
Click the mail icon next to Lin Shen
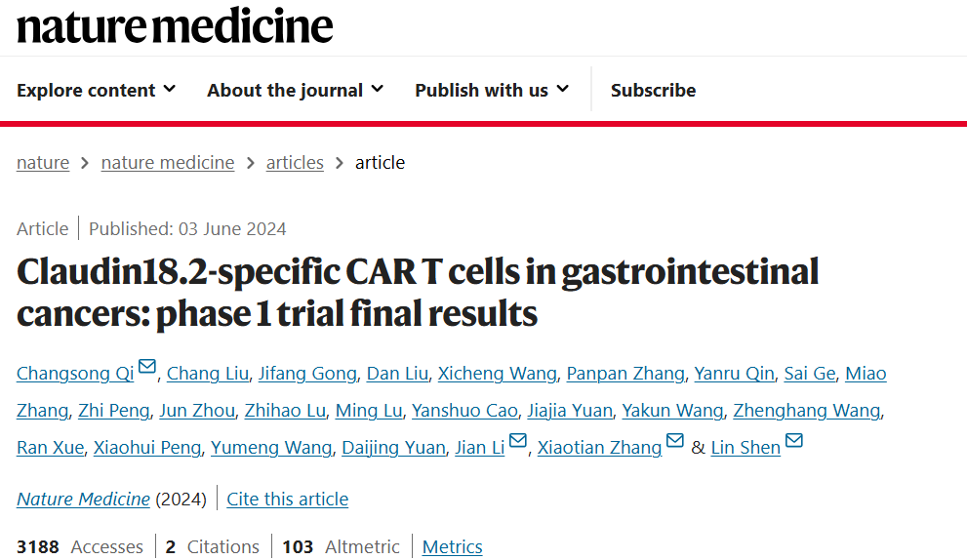793,440
